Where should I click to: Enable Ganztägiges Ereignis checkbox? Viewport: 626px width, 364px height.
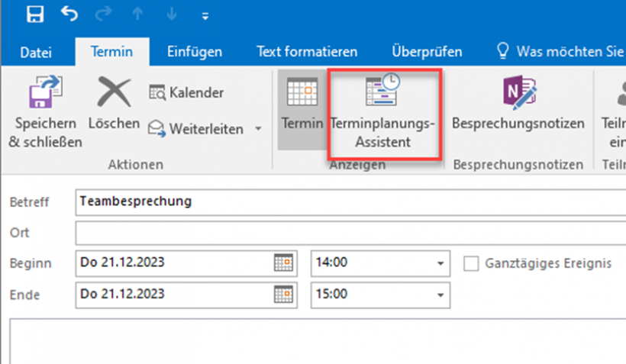click(472, 263)
